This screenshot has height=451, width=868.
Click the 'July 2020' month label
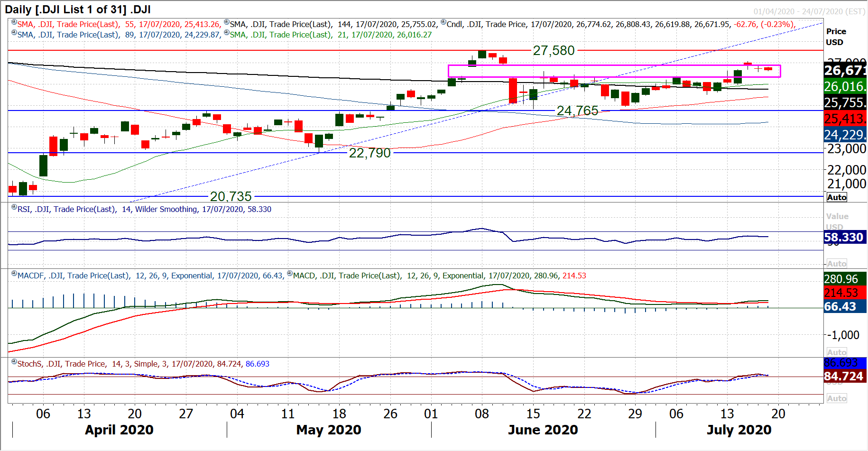739,430
